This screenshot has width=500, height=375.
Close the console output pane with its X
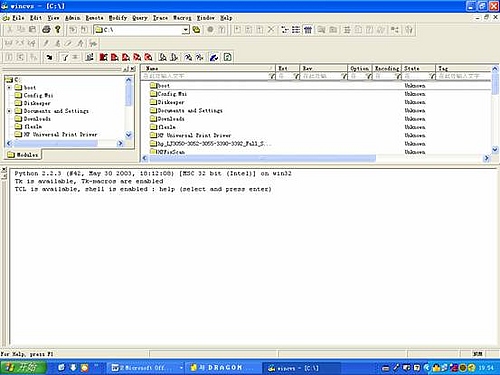(4, 170)
